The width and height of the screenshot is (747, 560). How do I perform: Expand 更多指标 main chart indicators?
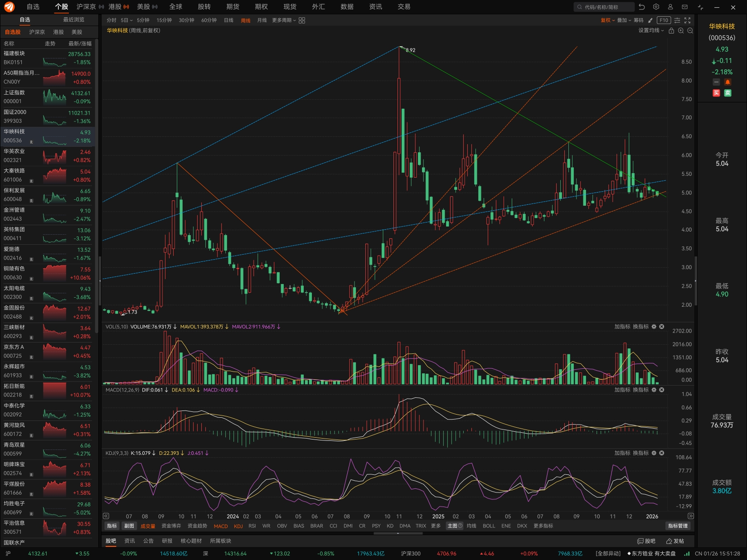pyautogui.click(x=543, y=526)
